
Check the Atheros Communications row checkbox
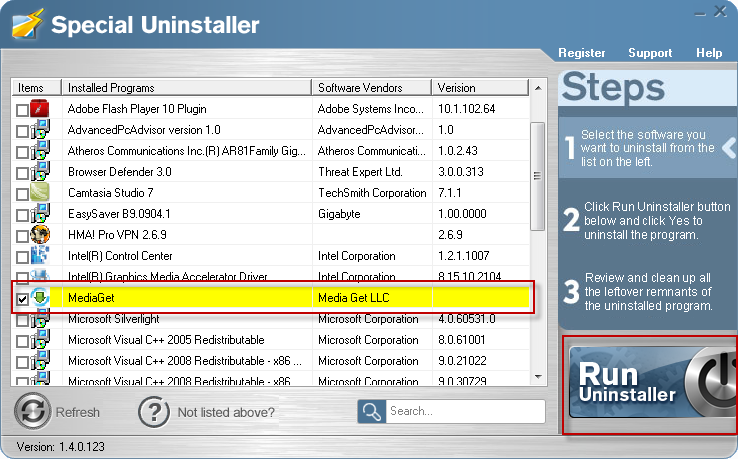tap(22, 153)
